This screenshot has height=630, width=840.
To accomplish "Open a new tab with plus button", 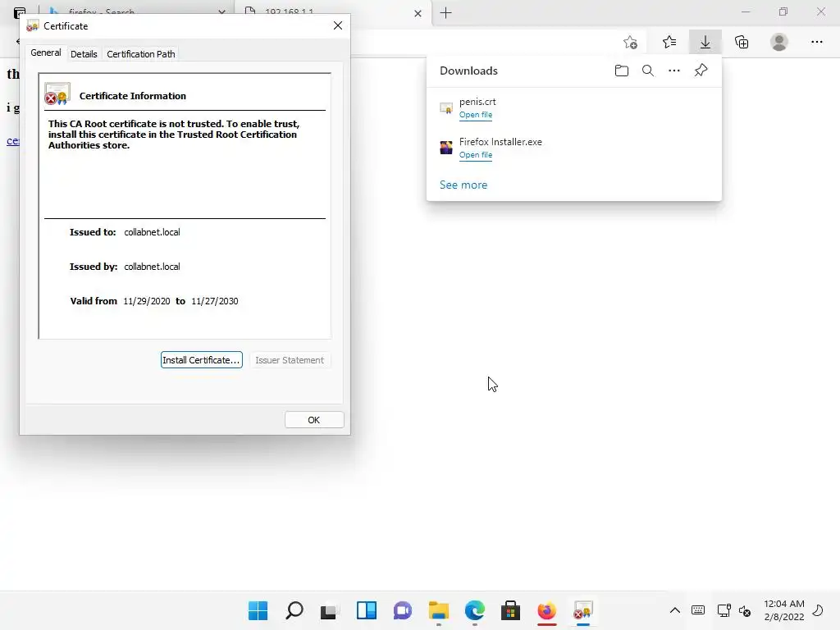I will pos(445,13).
